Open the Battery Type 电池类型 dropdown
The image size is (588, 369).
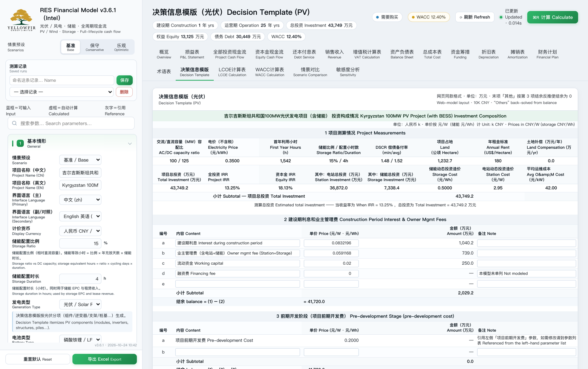tap(80, 340)
